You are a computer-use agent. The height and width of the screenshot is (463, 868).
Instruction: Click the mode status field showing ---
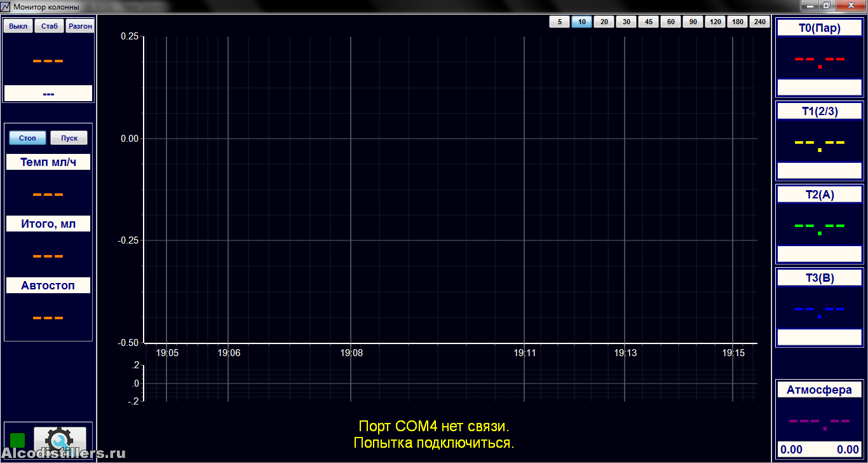48,93
